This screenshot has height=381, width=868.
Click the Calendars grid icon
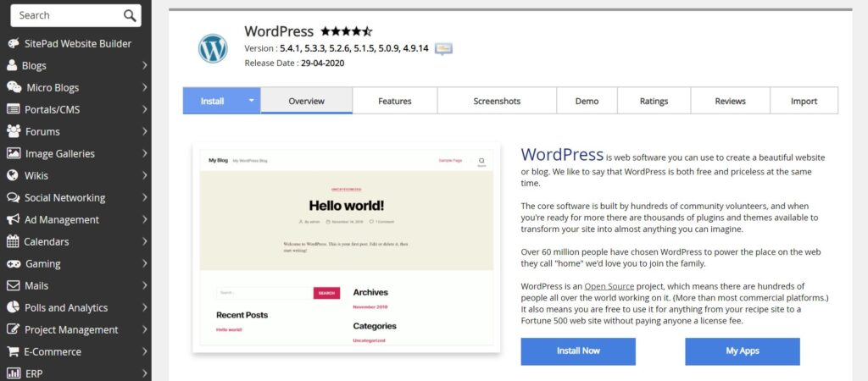[x=13, y=241]
